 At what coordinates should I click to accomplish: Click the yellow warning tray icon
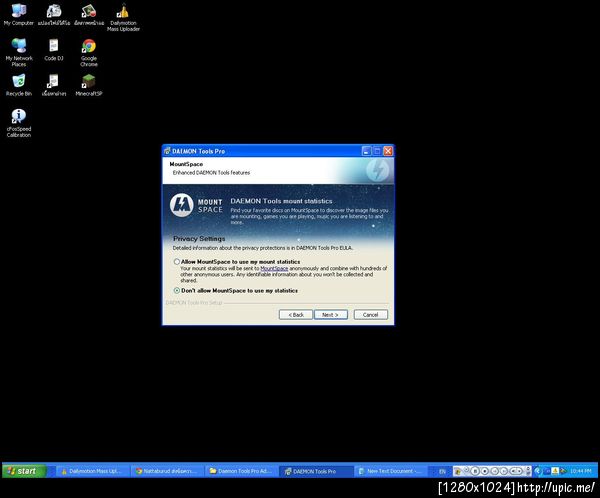coord(555,471)
